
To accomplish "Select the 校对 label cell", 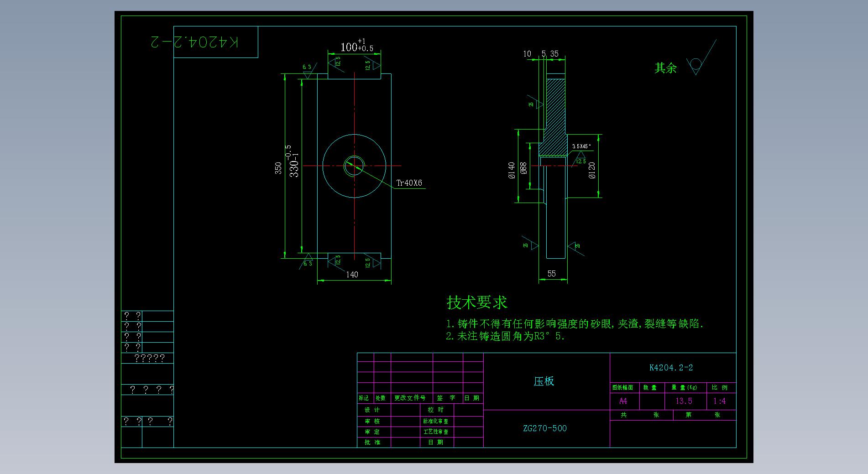I will (436, 410).
